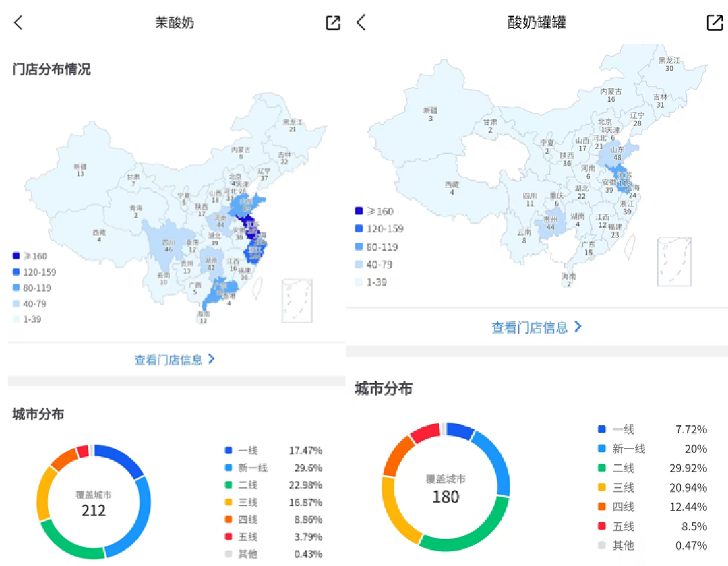Screen dimensions: 728x566
Task: Select 新一线 20% legend row
Action: tap(653, 449)
